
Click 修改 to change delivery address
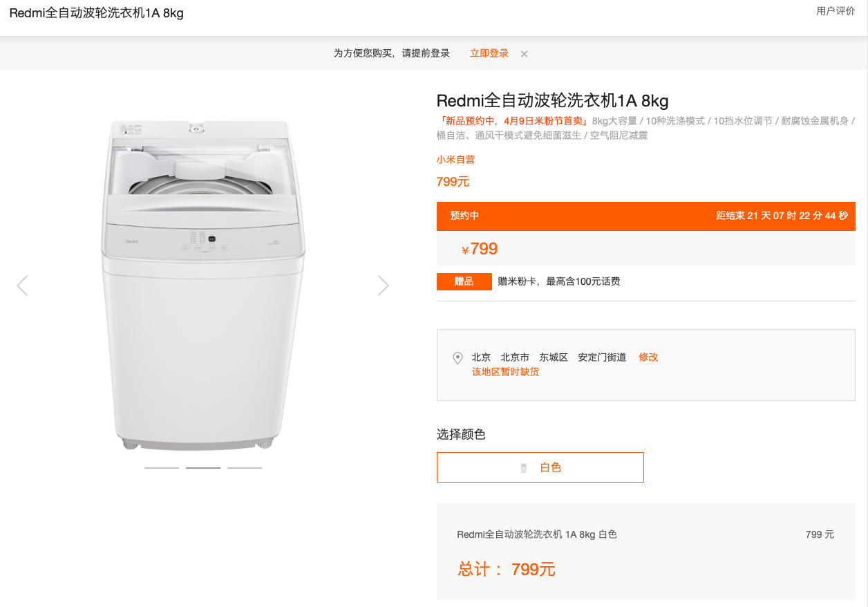pos(648,357)
